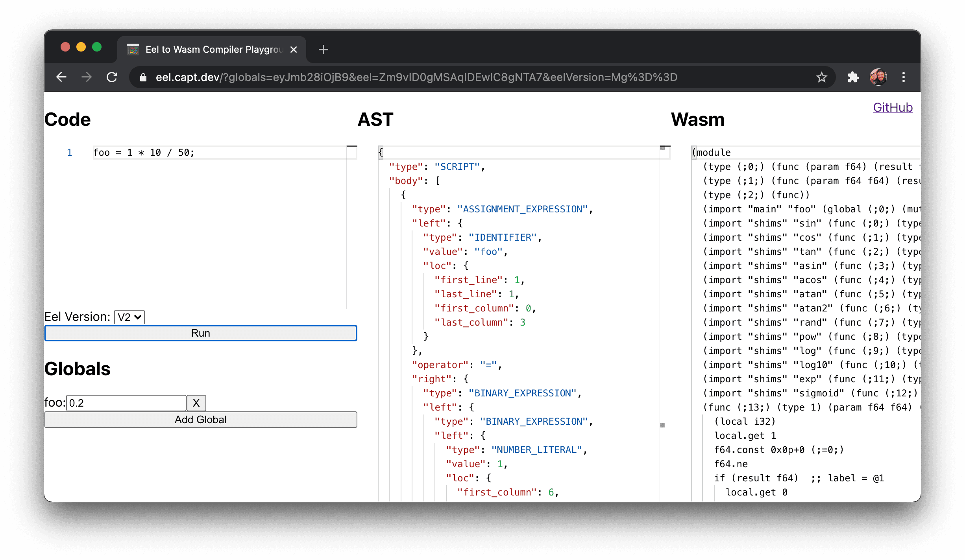Screen dimensions: 965x560
Task: Close the Eel to Wasm tab
Action: point(294,50)
